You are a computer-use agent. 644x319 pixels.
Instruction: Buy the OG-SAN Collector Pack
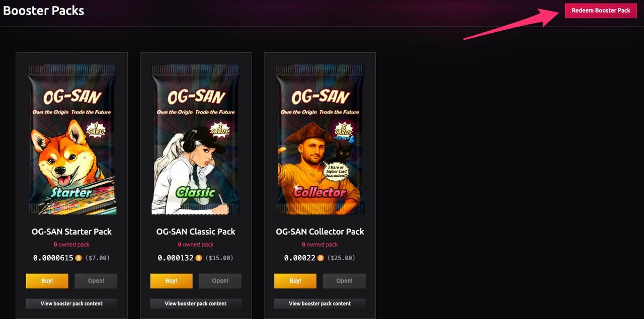click(x=295, y=281)
